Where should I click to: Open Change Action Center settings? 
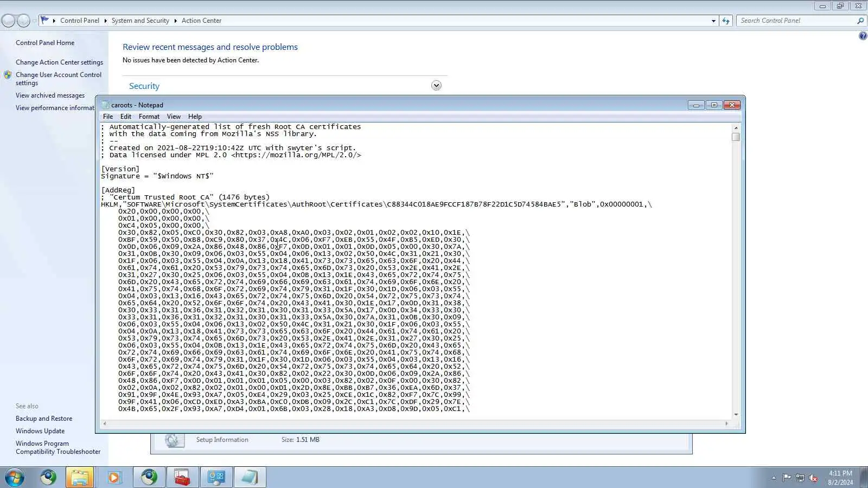click(59, 62)
